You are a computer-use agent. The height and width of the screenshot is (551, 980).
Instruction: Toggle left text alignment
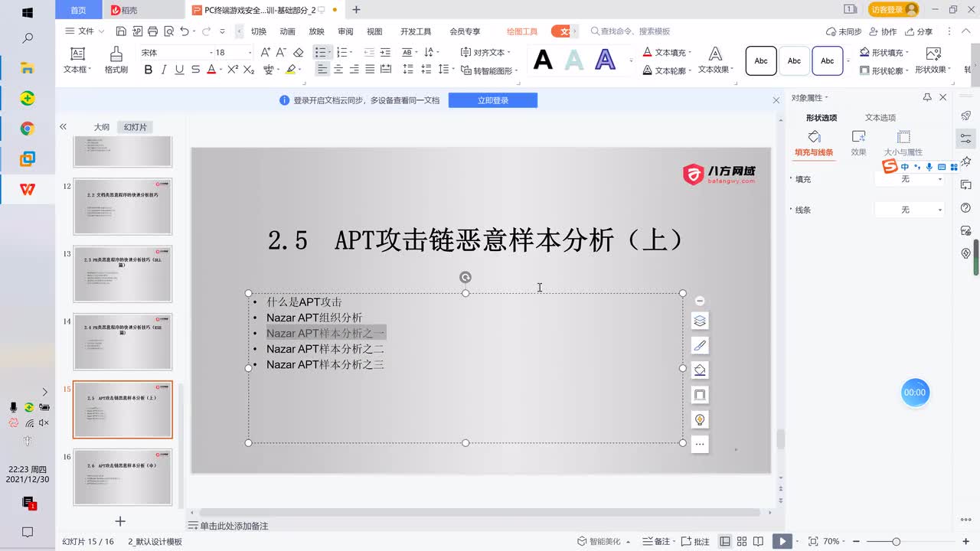322,69
